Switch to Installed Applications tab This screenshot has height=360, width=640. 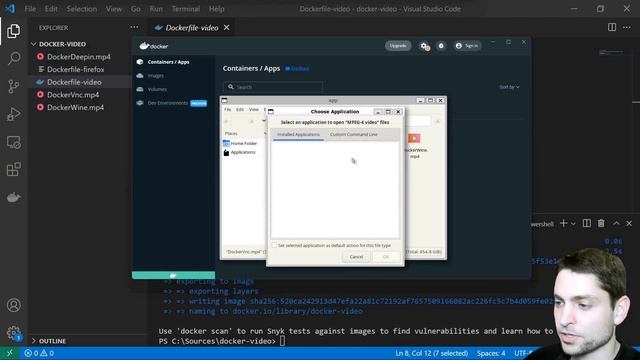coord(298,134)
